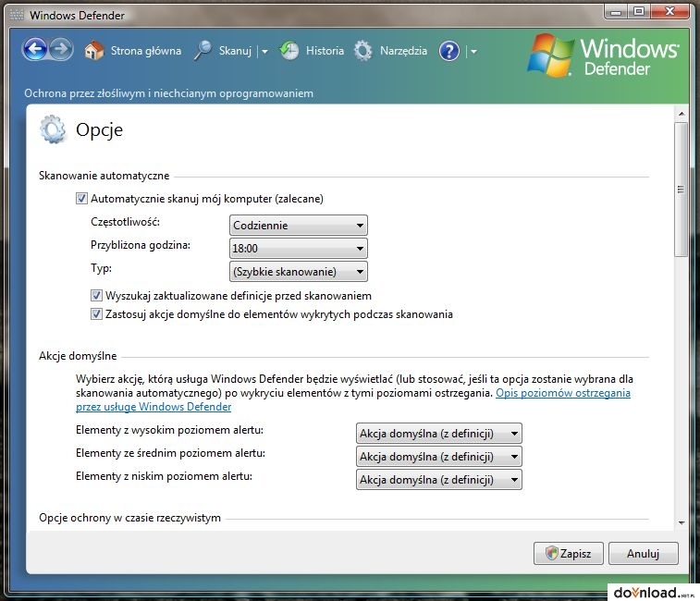Go to Strona główna
700x601 pixels.
(146, 51)
